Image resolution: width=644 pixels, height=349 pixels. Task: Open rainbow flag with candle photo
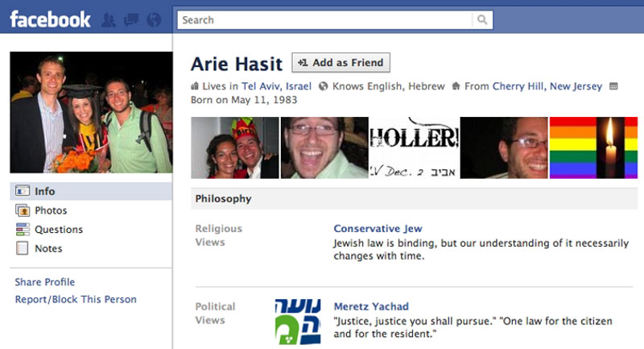(593, 147)
